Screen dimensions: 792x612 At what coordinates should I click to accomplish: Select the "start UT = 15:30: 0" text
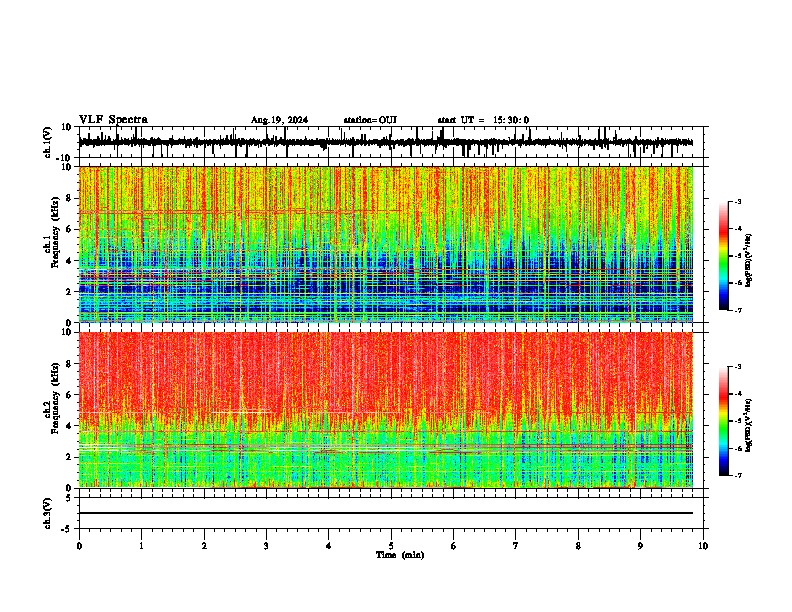pos(483,120)
